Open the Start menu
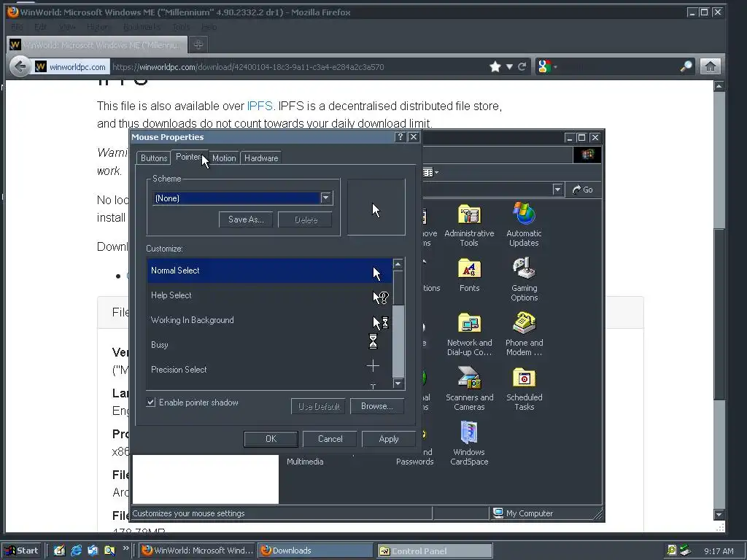The width and height of the screenshot is (747, 560). [x=22, y=551]
